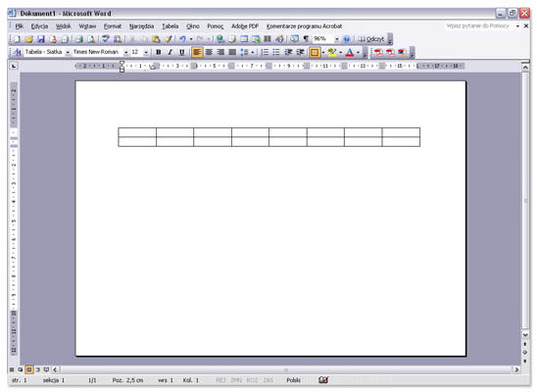Center align the text
Screen dimensions: 537x392
(209, 52)
